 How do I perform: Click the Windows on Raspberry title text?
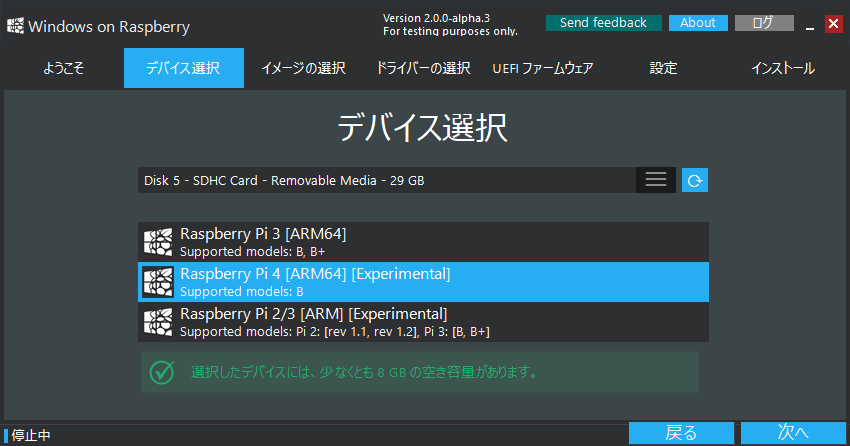click(109, 27)
